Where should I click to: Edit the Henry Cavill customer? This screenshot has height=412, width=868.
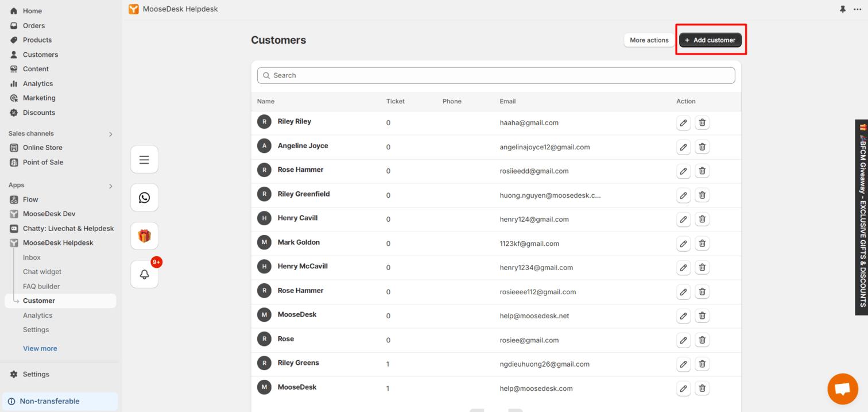[683, 219]
